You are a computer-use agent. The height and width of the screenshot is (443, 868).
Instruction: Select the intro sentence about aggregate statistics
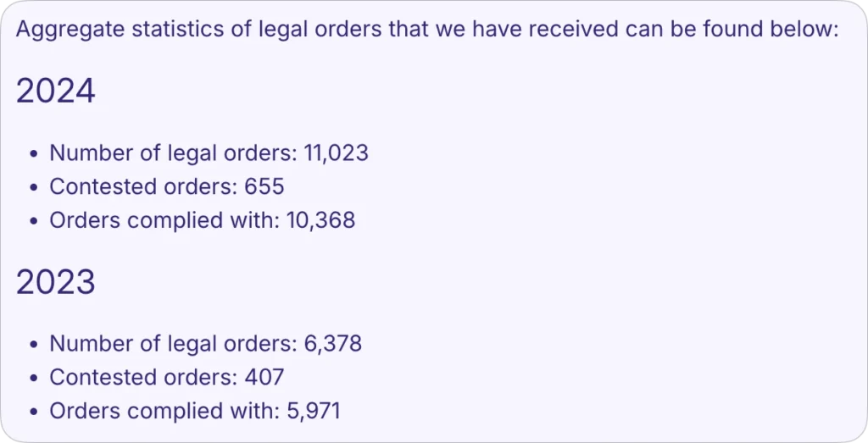428,29
